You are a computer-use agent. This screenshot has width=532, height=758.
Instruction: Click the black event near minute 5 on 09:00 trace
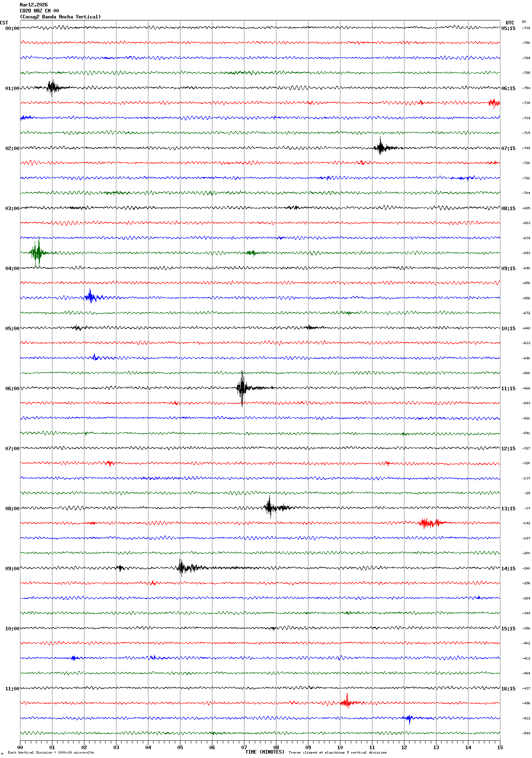[x=182, y=567]
